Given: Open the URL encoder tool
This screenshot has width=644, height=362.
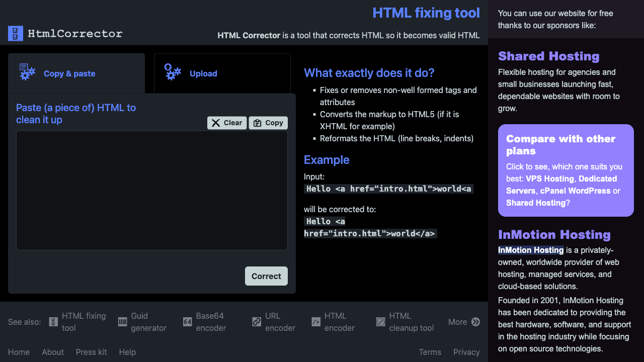Looking at the screenshot, I should pyautogui.click(x=274, y=321).
